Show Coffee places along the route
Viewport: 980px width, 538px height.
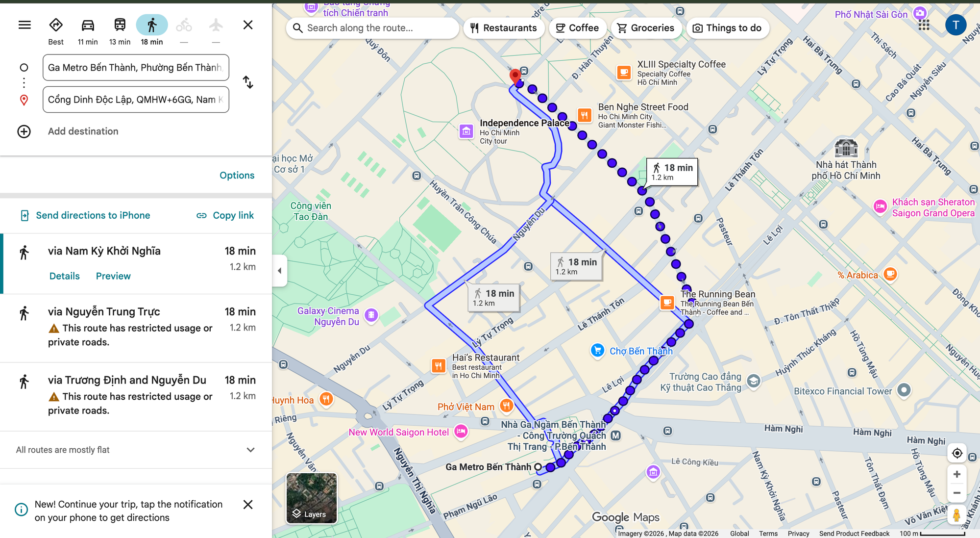click(x=577, y=28)
